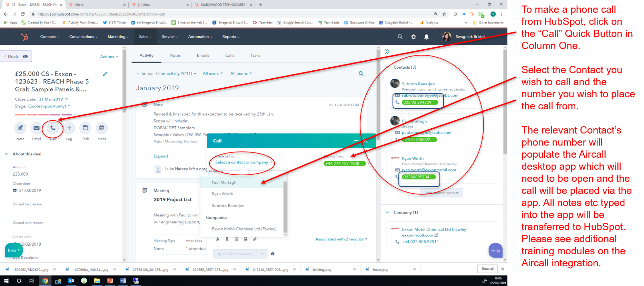Click the info icon beside Call from browser
This screenshot has height=286, width=644.
tap(273, 254)
